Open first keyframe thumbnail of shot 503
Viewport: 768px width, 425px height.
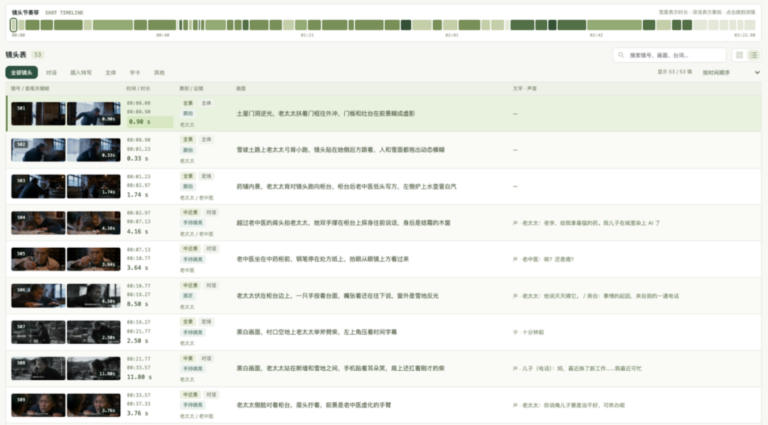38,187
